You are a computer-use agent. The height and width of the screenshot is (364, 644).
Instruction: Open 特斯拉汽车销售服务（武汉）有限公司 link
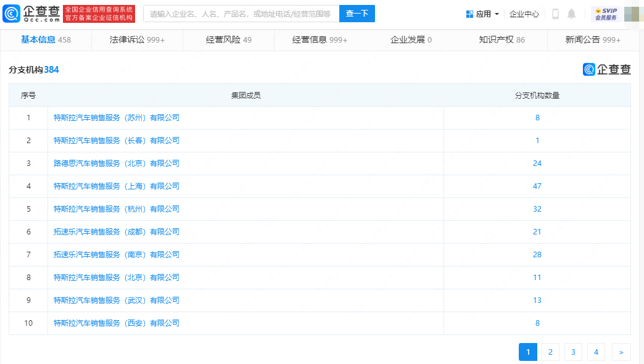116,300
